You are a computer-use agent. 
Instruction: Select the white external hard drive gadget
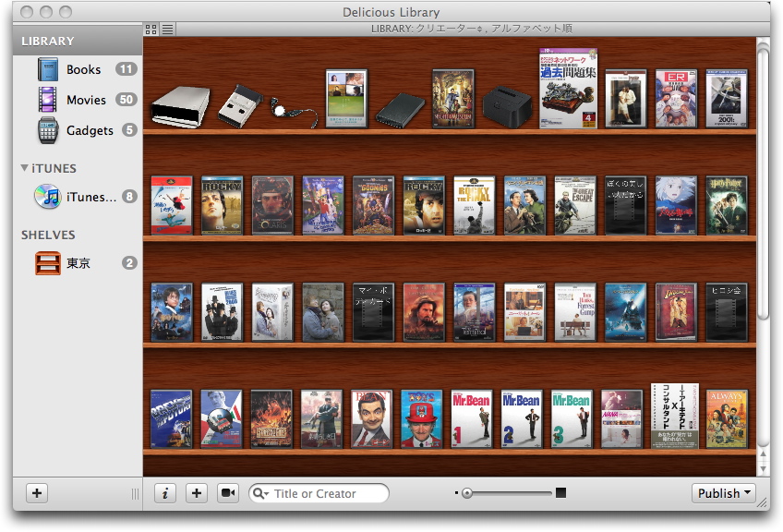(x=181, y=106)
